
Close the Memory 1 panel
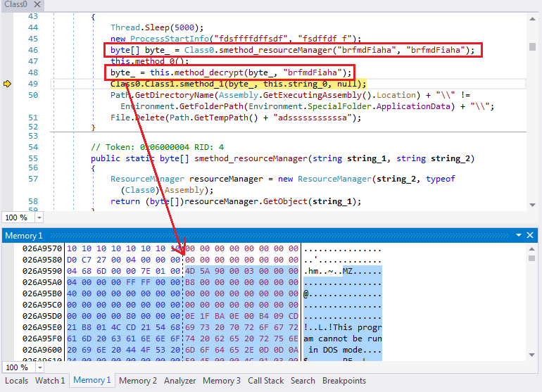tap(533, 235)
